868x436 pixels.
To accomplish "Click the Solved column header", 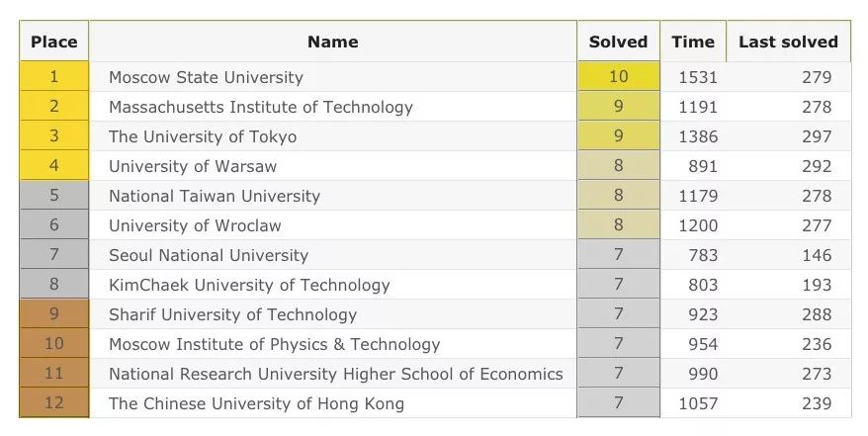I will tap(618, 42).
